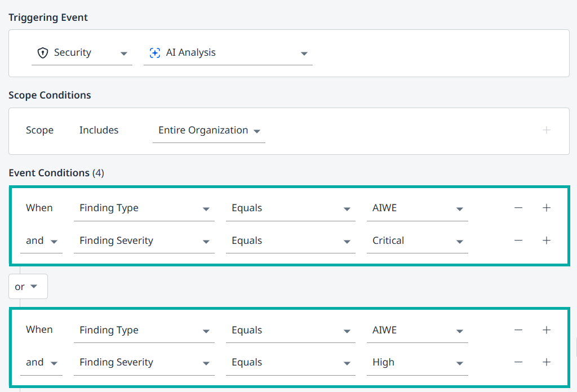Change the 'and' operator in the first group

41,241
